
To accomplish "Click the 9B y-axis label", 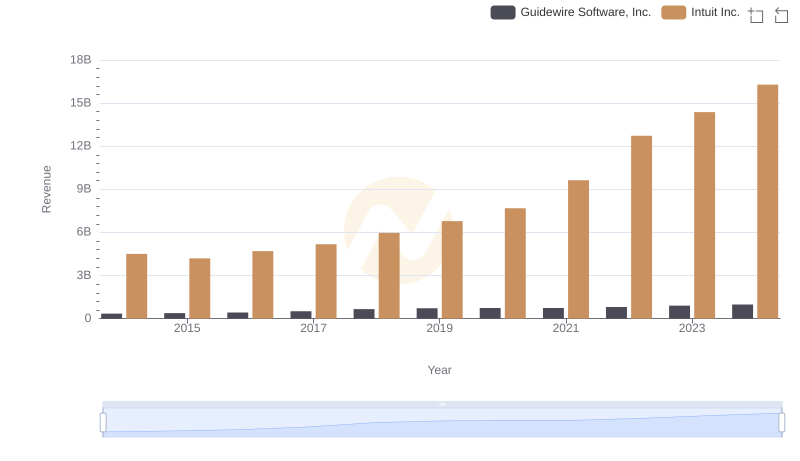I will (x=84, y=189).
